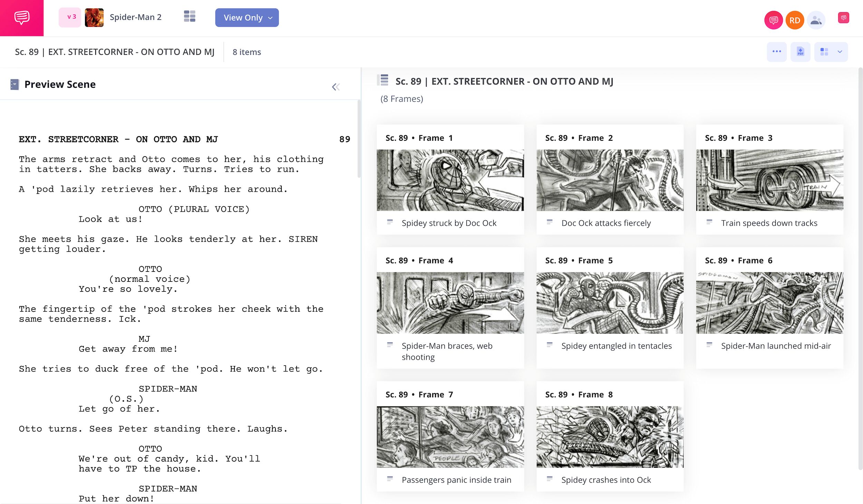Click the scene list icon beside Sc. 89 header
Viewport: 863px width, 504px height.
pyautogui.click(x=383, y=80)
